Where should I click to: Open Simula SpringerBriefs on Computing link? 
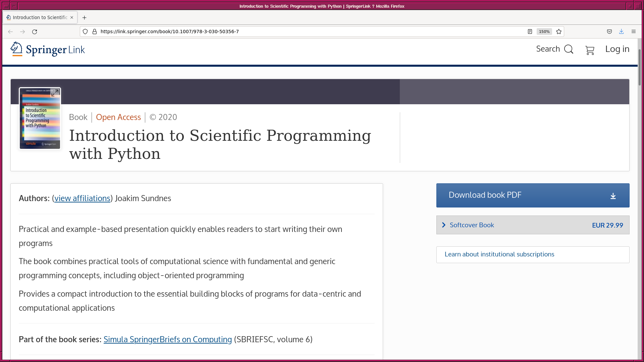click(x=168, y=340)
